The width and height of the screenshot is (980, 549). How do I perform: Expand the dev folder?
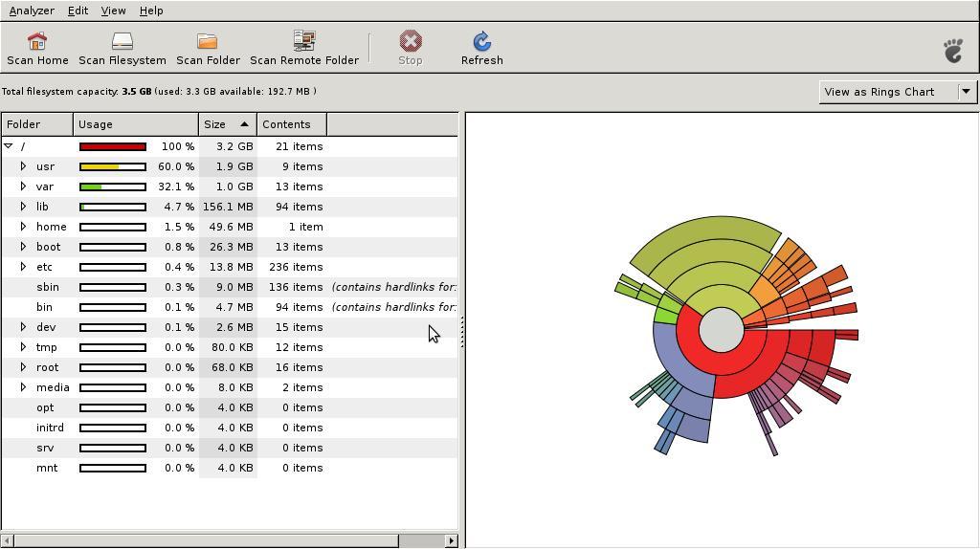click(23, 327)
